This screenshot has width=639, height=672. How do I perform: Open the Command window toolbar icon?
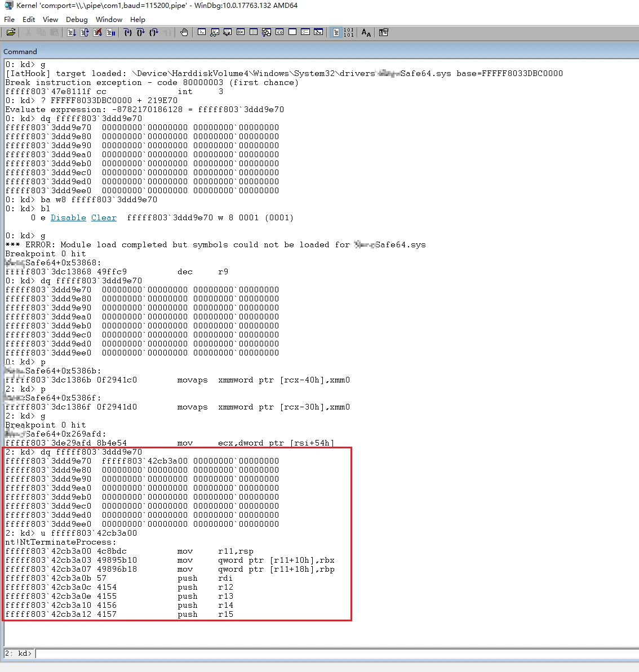click(202, 32)
